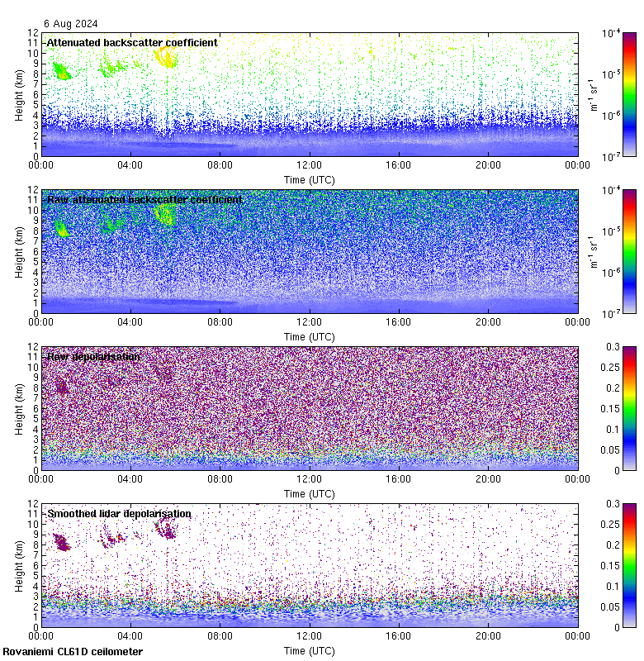Screen dimensions: 644x661
Task: Select the smoothed depolarisation plot's colorbar
Action: tap(629, 565)
